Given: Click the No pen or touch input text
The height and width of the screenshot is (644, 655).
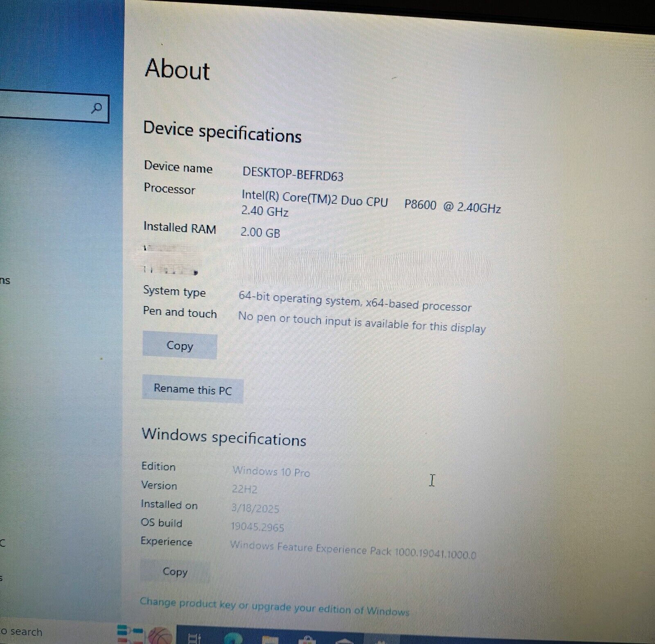Looking at the screenshot, I should [x=362, y=322].
